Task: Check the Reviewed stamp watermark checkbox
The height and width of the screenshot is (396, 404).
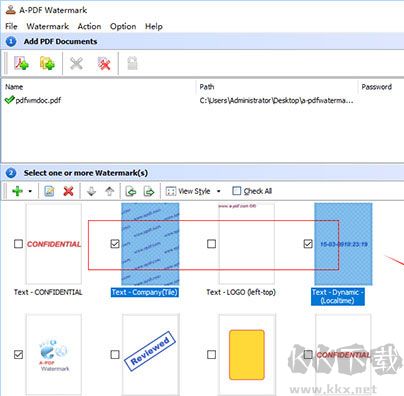Action: coord(115,354)
